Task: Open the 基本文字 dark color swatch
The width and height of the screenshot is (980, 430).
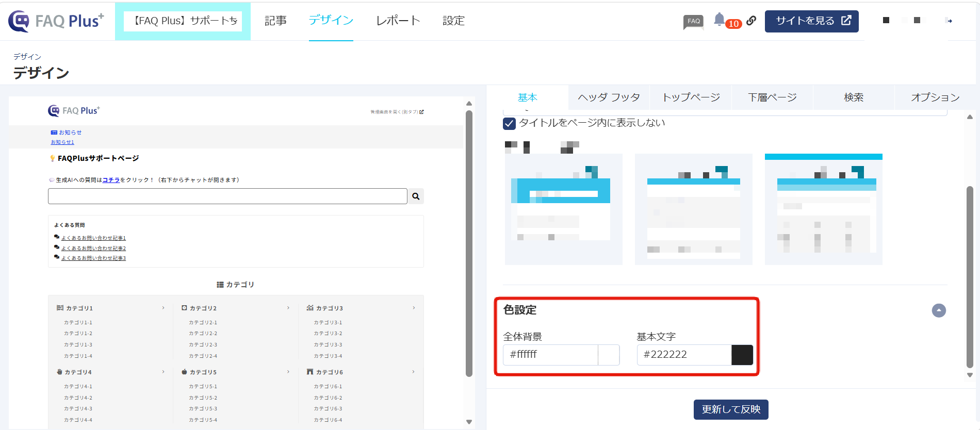Action: 742,355
